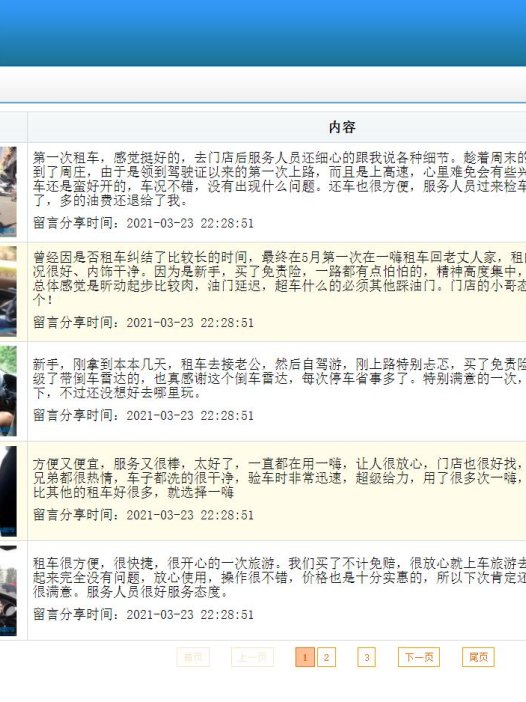This screenshot has width=526, height=702.
Task: Click timestamp under 第一次租车 review
Action: click(x=143, y=223)
